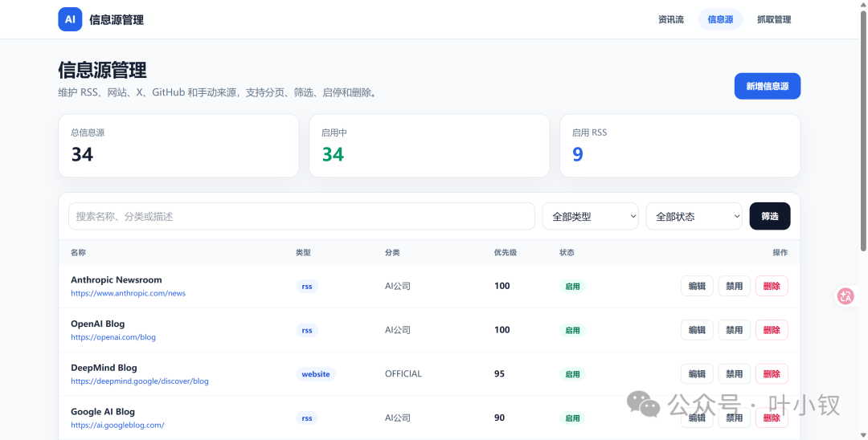Click the rss tag in OpenAI Blog row
The height and width of the screenshot is (440, 868).
pyautogui.click(x=307, y=331)
